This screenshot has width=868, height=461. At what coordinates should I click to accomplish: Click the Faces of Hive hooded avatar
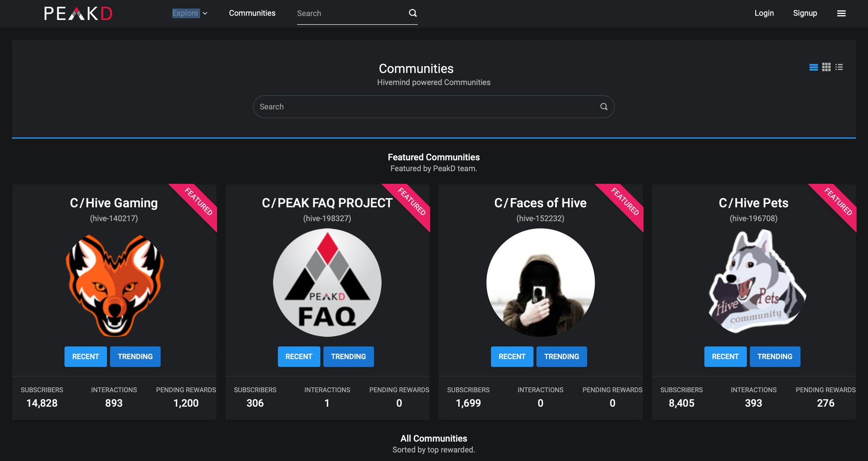coord(540,283)
